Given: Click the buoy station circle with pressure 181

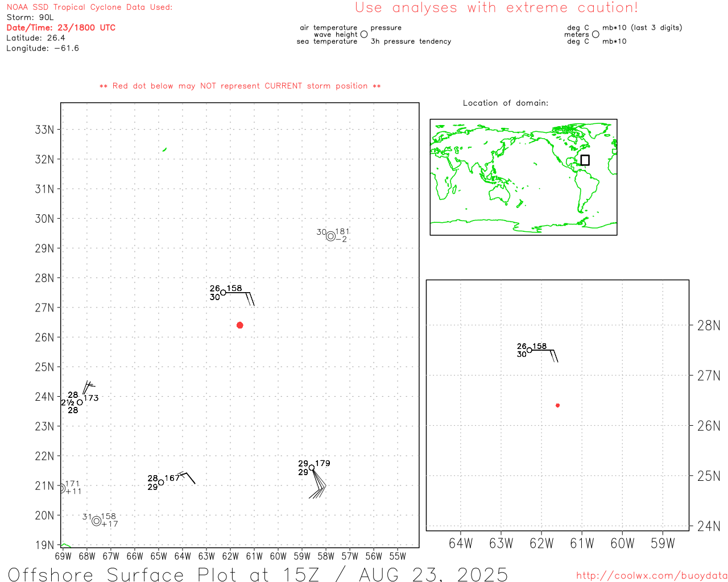Looking at the screenshot, I should click(x=330, y=236).
